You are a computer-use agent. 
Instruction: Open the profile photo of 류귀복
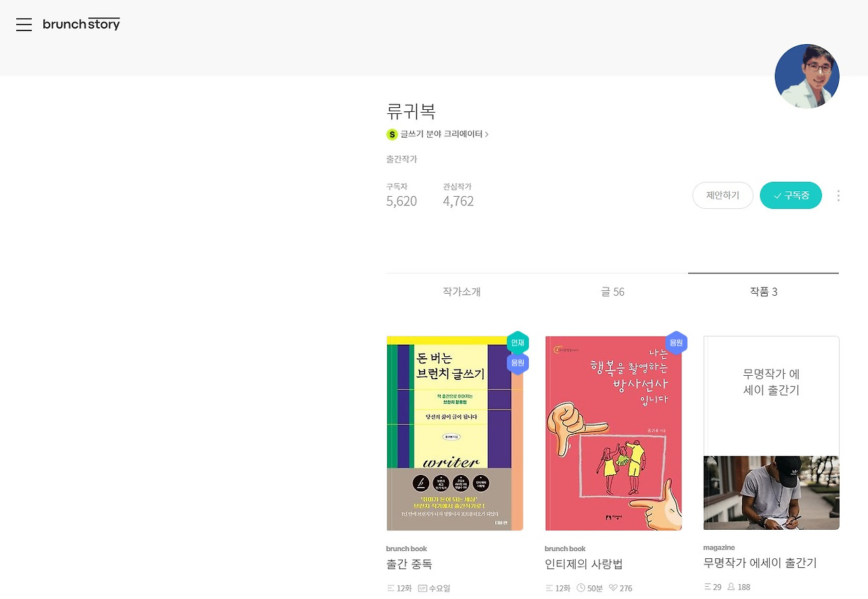pos(807,77)
